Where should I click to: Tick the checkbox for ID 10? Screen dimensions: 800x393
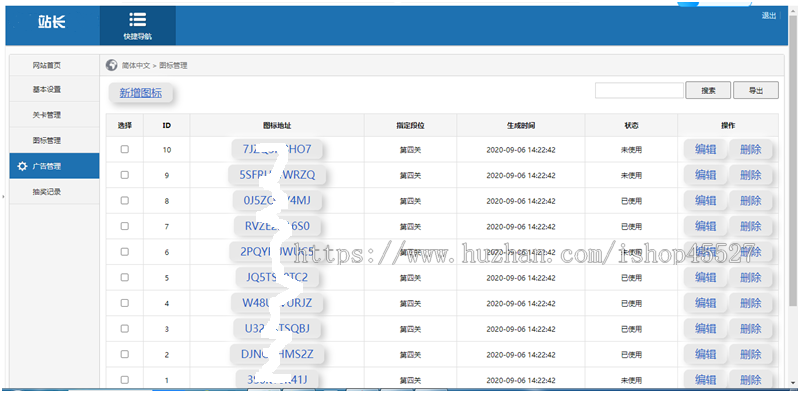124,150
